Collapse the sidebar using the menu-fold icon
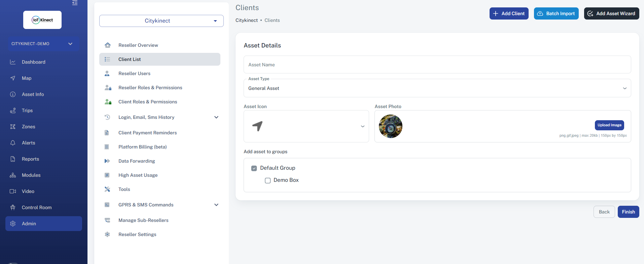 click(x=75, y=3)
